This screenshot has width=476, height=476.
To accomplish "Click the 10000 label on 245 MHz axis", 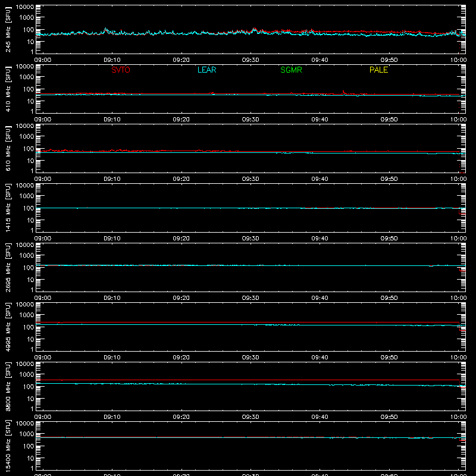I will [25, 7].
